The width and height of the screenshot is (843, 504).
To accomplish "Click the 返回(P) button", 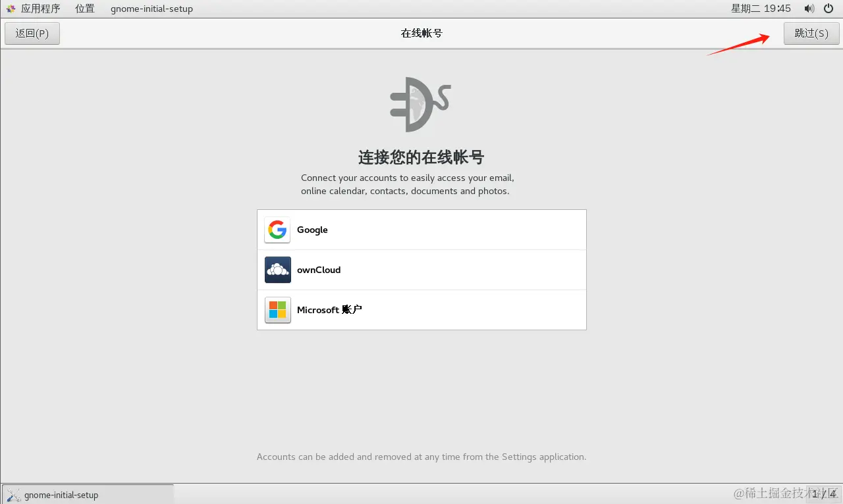I will coord(32,34).
